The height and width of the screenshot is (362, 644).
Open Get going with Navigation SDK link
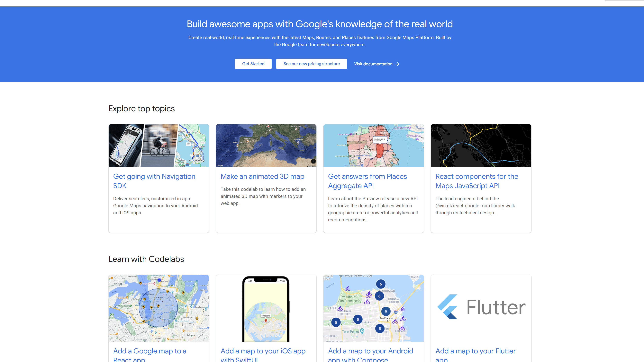click(x=154, y=181)
